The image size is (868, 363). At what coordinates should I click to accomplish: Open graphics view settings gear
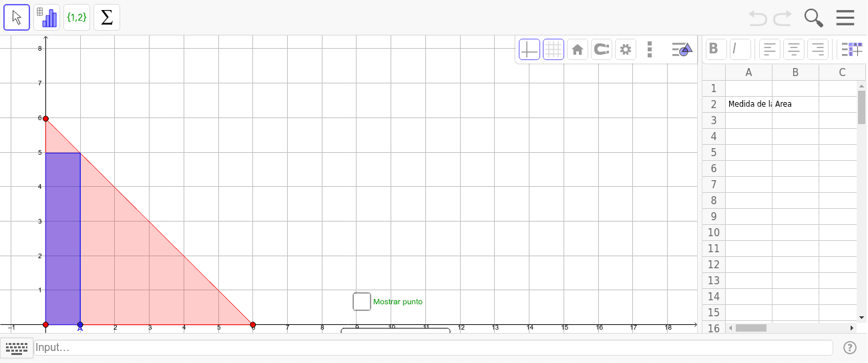click(x=626, y=49)
